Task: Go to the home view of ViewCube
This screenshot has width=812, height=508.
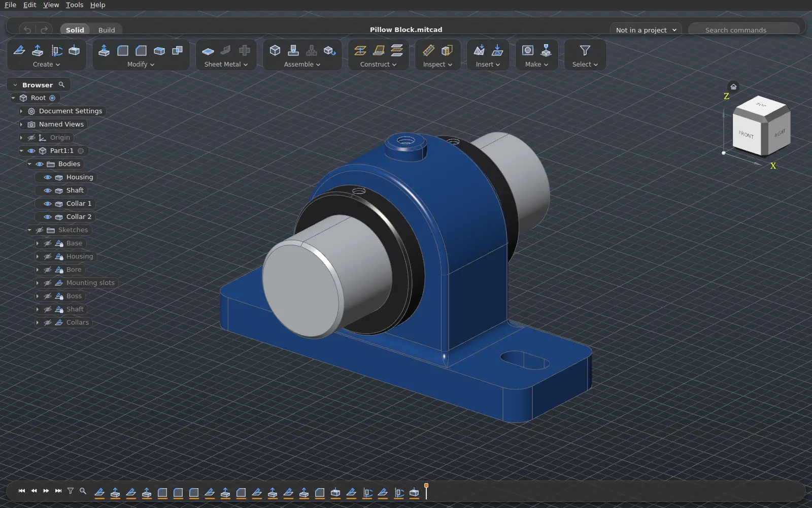Action: point(733,86)
